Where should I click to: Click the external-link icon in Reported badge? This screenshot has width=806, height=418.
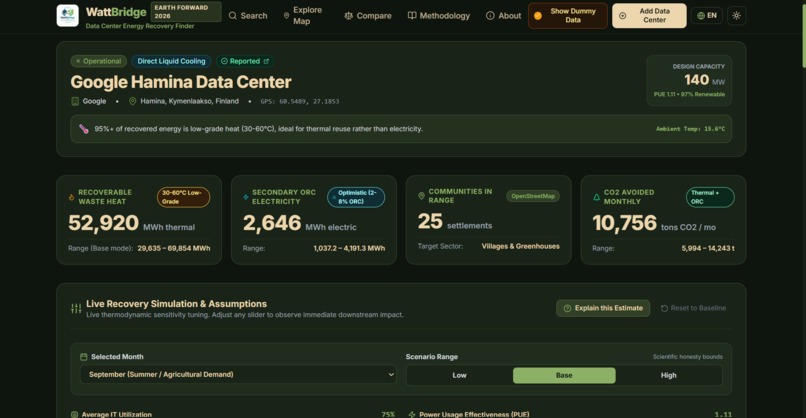(266, 61)
